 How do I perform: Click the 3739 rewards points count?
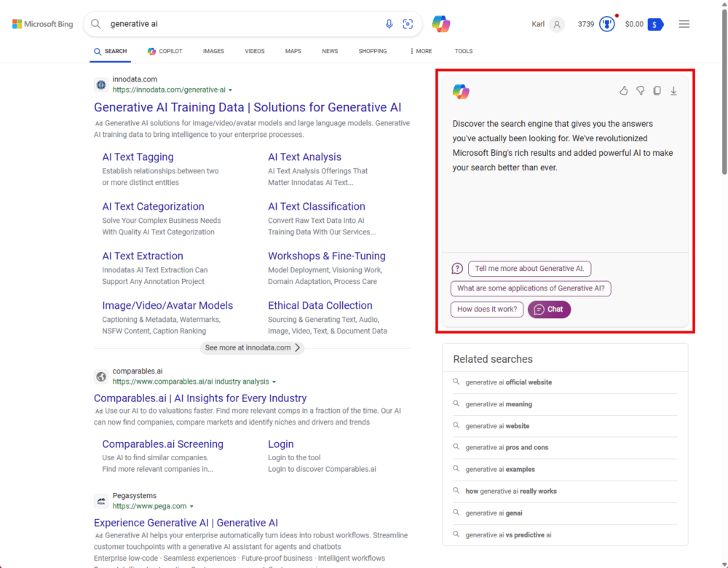click(586, 24)
